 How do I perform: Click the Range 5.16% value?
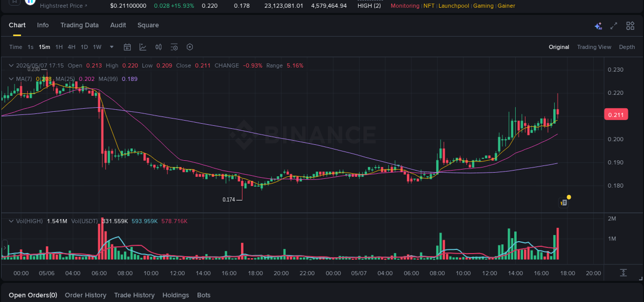[295, 65]
